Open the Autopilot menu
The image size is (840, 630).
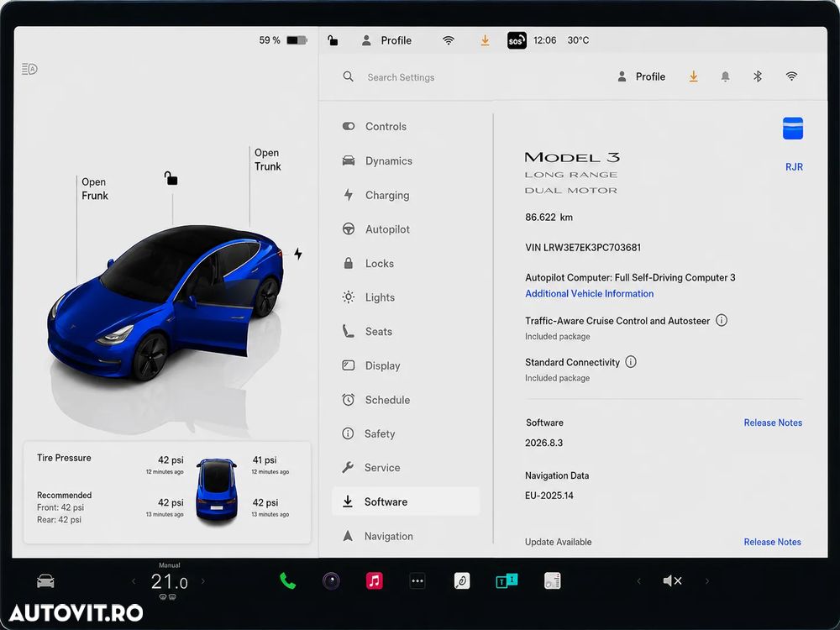(406, 229)
